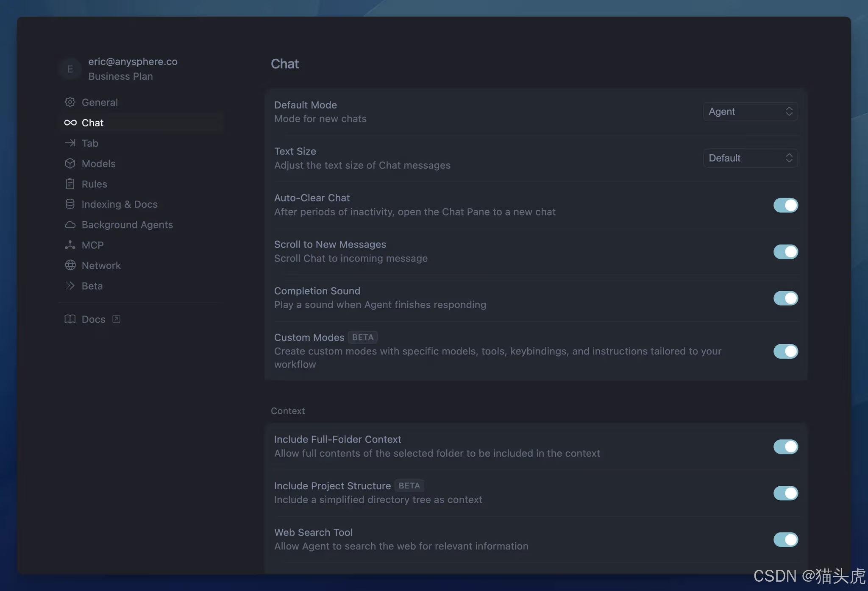The height and width of the screenshot is (591, 868).
Task: Click the Models cube icon
Action: click(x=70, y=163)
